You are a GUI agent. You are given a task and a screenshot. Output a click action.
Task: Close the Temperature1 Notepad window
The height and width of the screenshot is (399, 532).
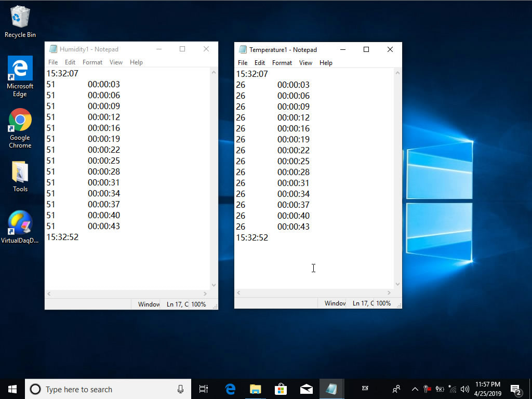(390, 49)
